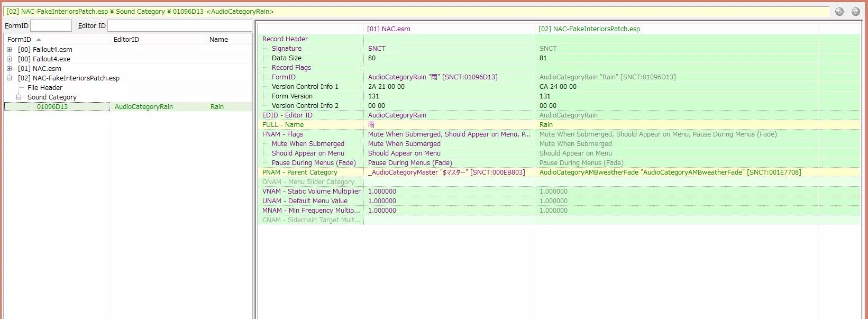The height and width of the screenshot is (319, 868).
Task: Select the Sound Category tree item
Action: (52, 97)
